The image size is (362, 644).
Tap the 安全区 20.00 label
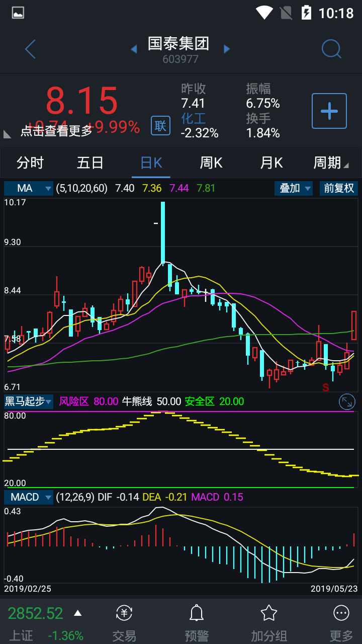tap(214, 401)
